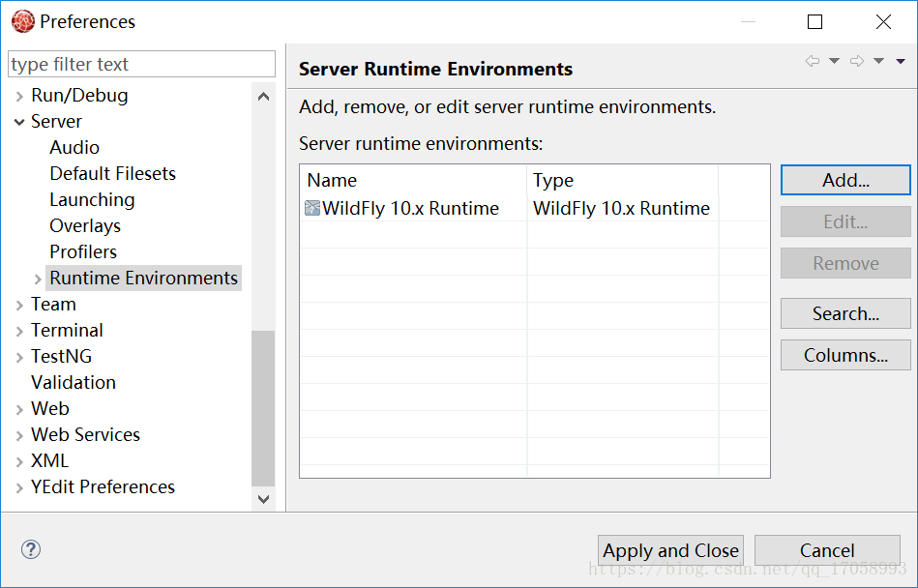Select Run/Debug in the preferences tree

click(x=79, y=96)
